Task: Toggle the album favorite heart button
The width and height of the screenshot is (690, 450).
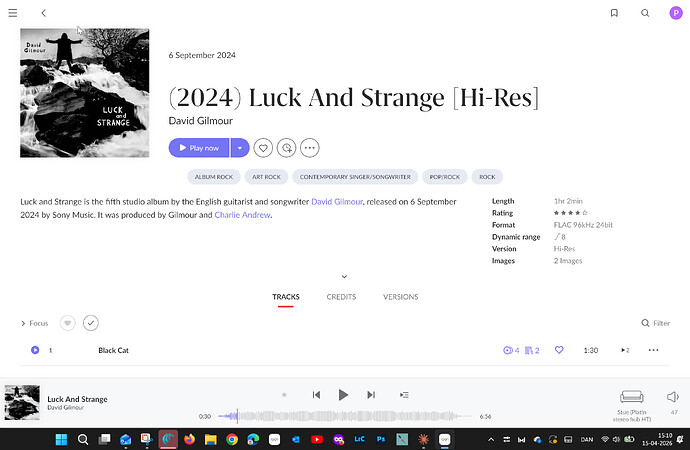Action: [263, 147]
